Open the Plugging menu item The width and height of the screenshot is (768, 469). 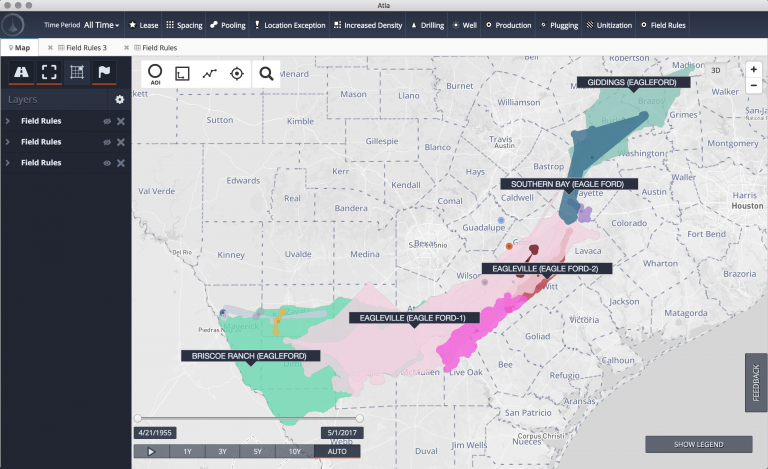coord(559,25)
